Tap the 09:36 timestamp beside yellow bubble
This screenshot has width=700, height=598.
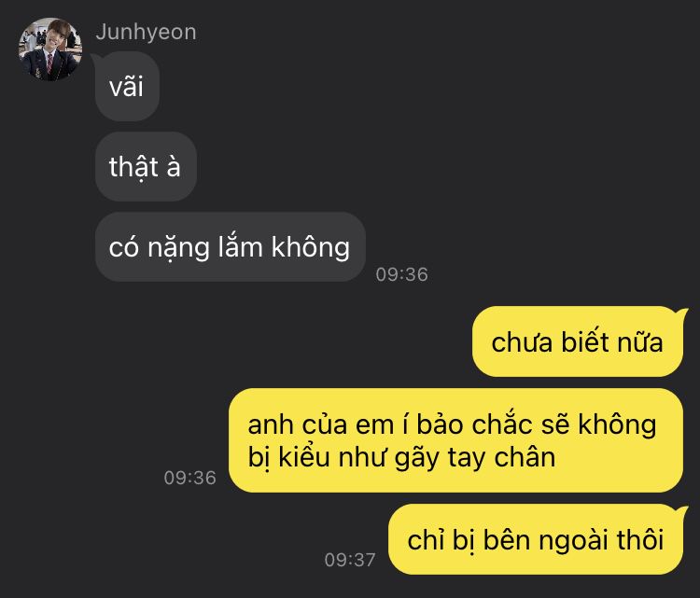(190, 478)
